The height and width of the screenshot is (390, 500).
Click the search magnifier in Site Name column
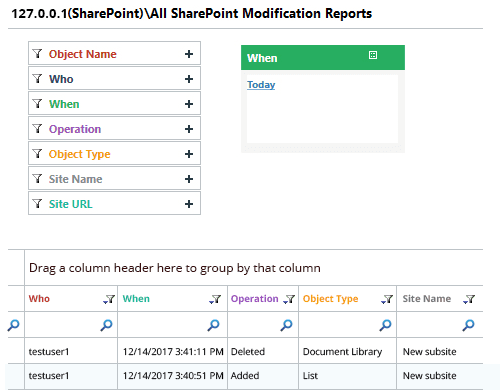coord(468,325)
